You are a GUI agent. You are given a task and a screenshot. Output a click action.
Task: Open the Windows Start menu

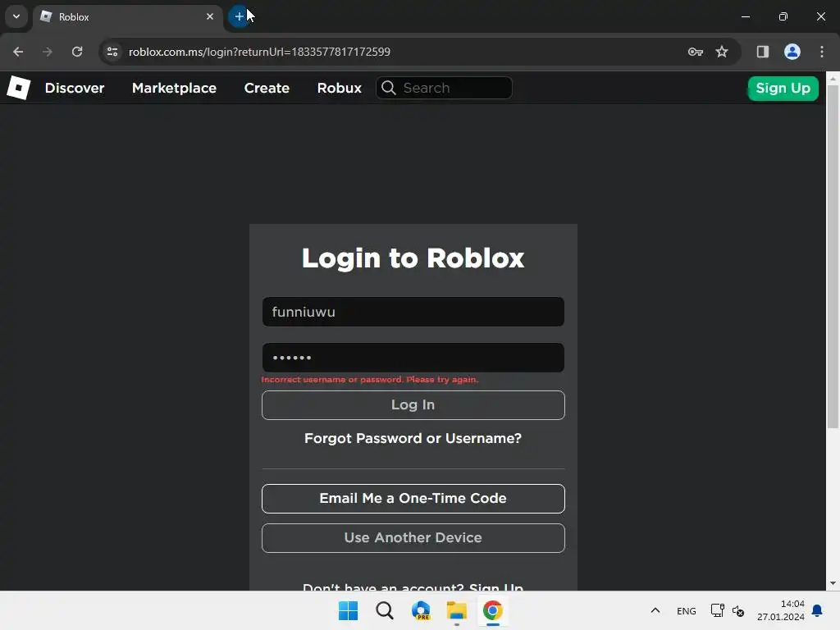point(348,610)
